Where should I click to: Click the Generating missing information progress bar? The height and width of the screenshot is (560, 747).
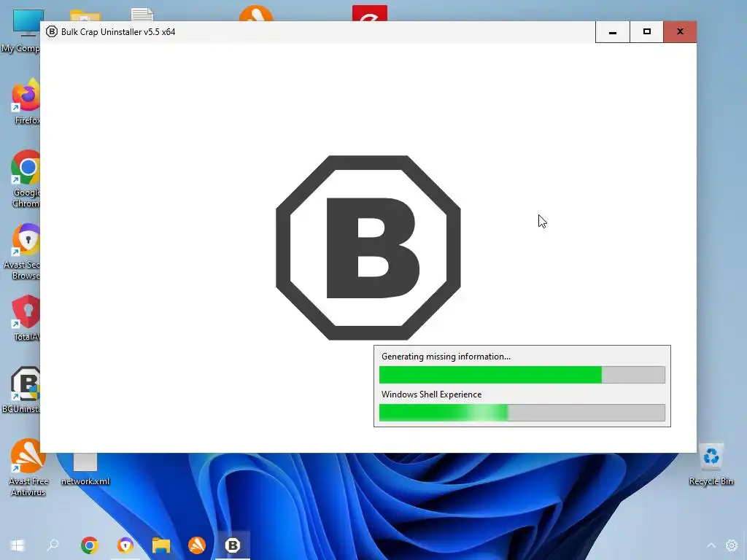pyautogui.click(x=522, y=375)
